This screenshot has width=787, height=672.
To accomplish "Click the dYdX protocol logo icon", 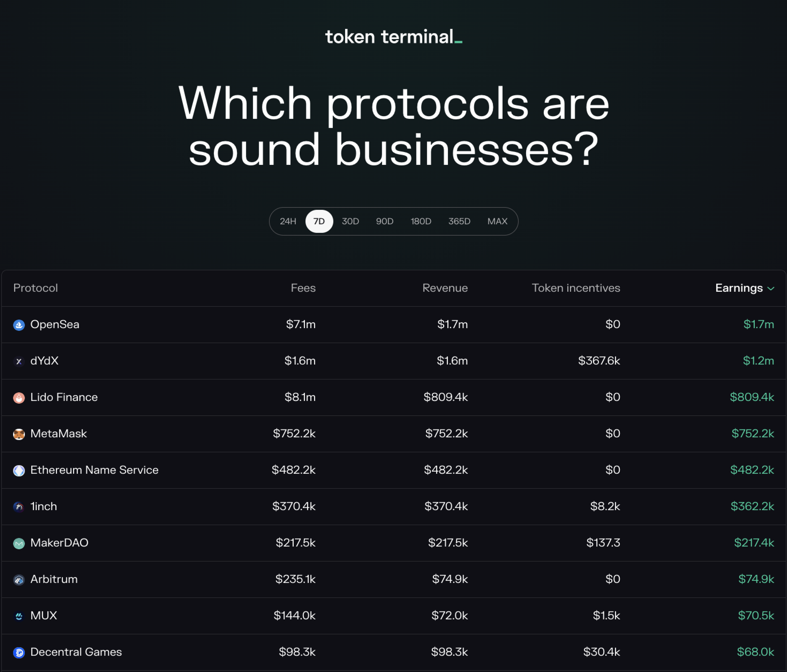I will 19,361.
